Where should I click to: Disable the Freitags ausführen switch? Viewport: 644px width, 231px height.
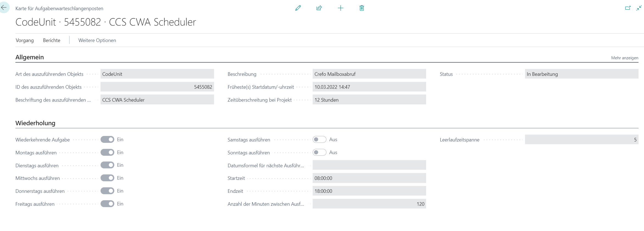[107, 204]
